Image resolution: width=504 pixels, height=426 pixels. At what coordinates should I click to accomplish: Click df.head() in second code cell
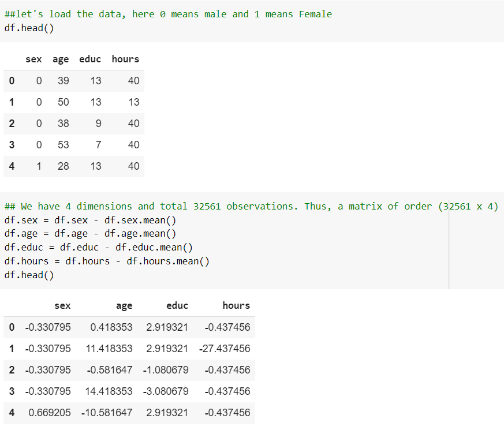[29, 274]
